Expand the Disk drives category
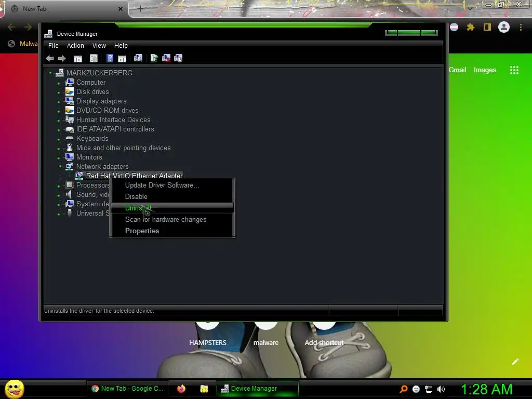The height and width of the screenshot is (399, 532). pyautogui.click(x=59, y=92)
